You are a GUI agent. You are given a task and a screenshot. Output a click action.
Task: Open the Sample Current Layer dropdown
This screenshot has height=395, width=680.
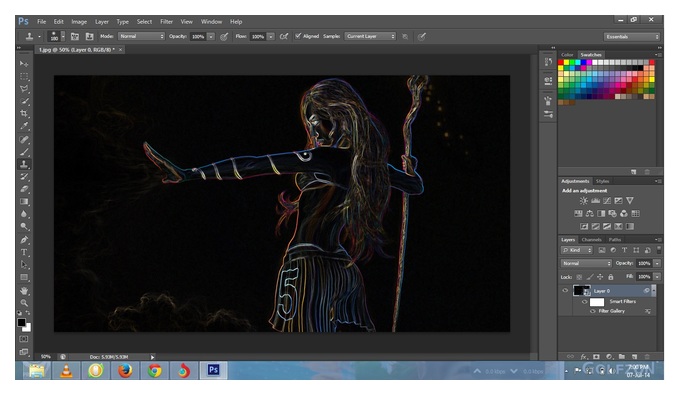click(x=370, y=36)
